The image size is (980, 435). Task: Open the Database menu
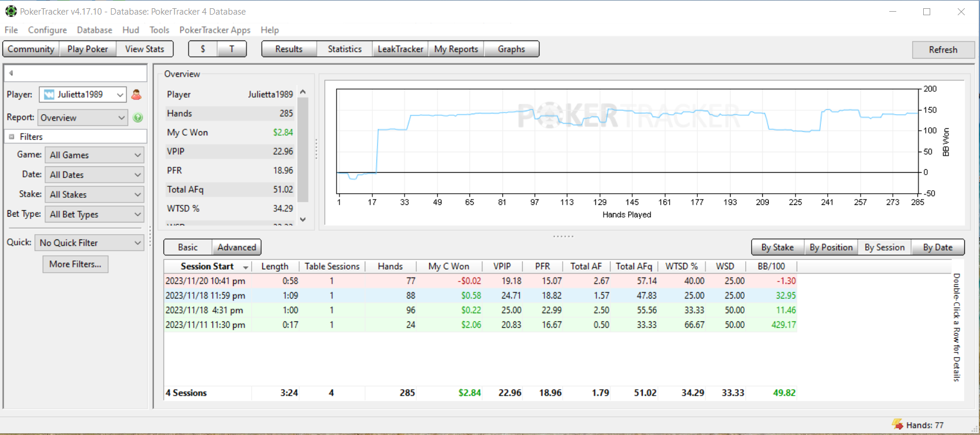coord(94,30)
